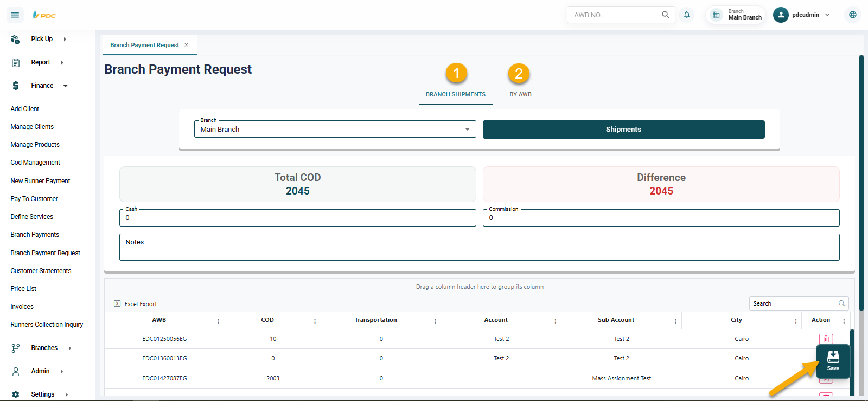Expand the Pick Up menu arrow
Image resolution: width=868 pixels, height=401 pixels.
pos(65,39)
